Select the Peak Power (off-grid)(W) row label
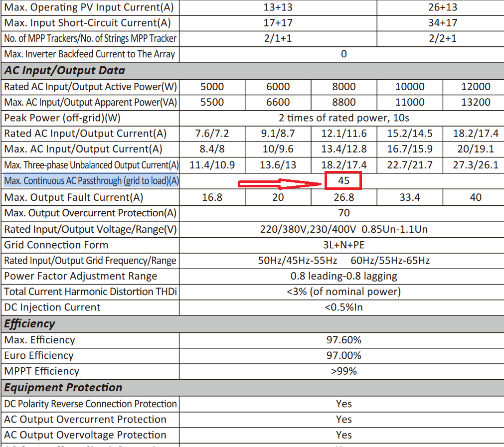The width and height of the screenshot is (504, 447). click(x=62, y=118)
